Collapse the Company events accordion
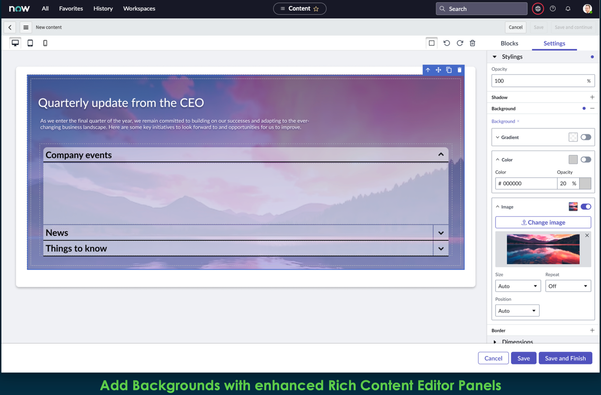The image size is (601, 395). click(441, 154)
